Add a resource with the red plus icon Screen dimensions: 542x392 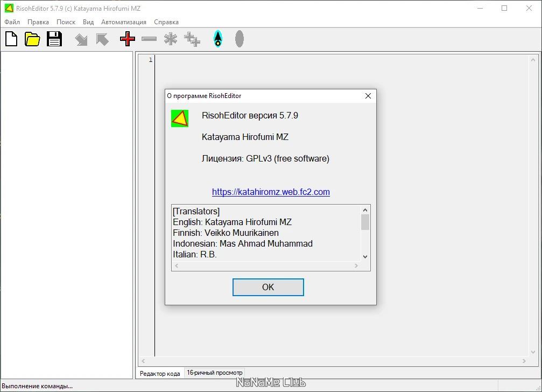128,39
